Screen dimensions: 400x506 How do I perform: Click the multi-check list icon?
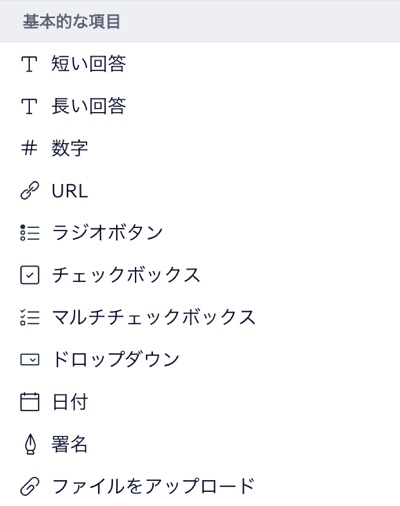pos(30,317)
